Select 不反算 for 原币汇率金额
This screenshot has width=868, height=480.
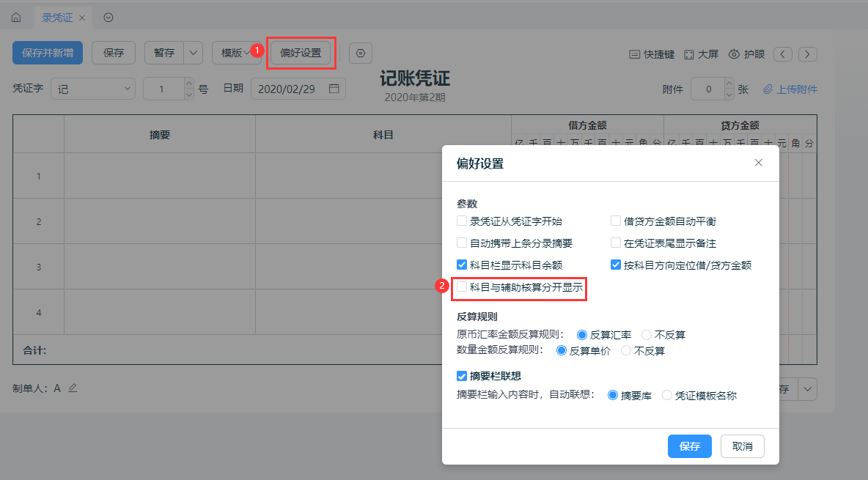[647, 334]
